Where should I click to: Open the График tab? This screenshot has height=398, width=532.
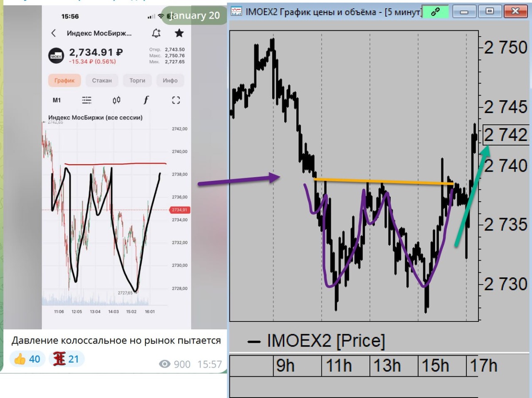(x=65, y=81)
